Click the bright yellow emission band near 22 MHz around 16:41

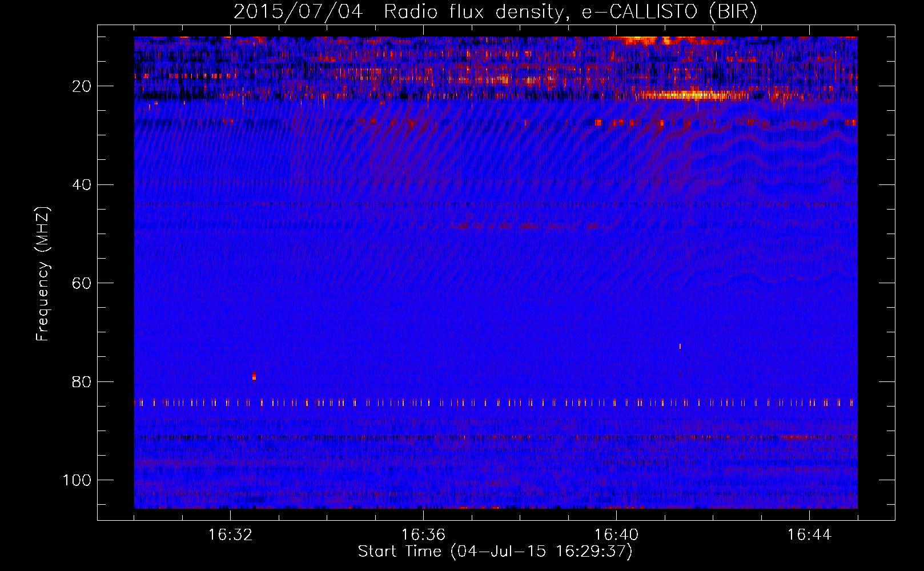click(x=688, y=95)
